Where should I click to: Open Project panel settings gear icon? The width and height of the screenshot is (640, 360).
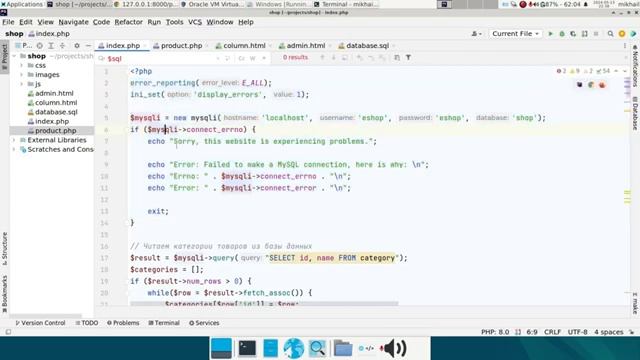point(77,46)
